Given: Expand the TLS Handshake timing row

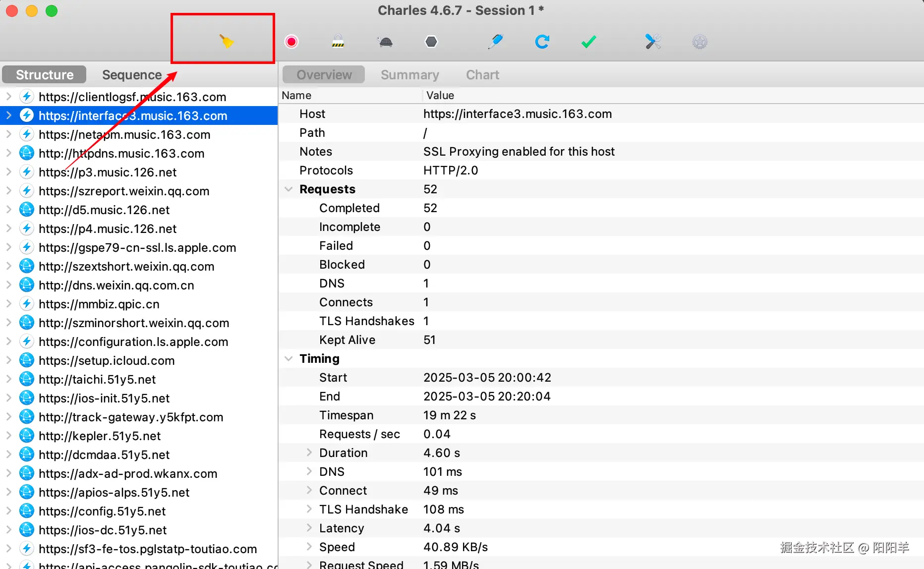Looking at the screenshot, I should point(309,509).
